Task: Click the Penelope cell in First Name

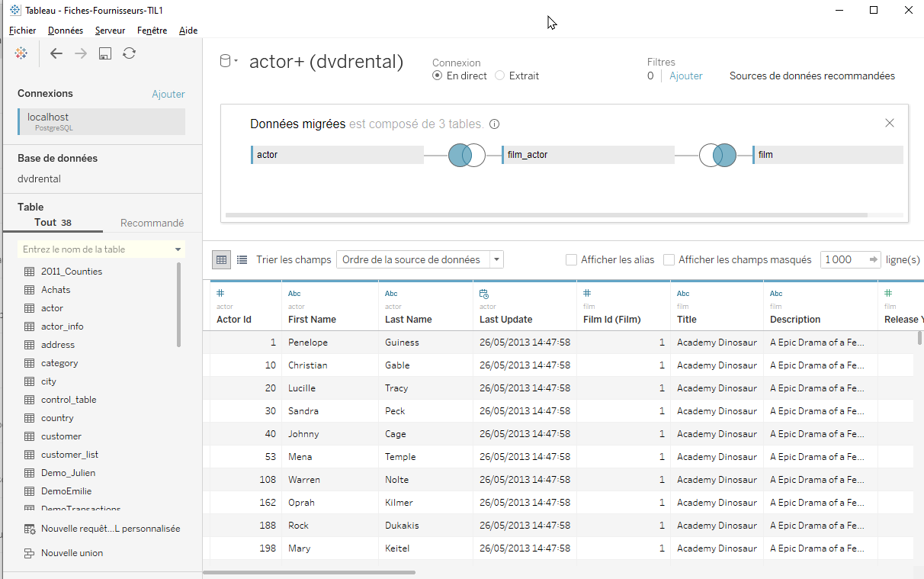Action: 329,343
